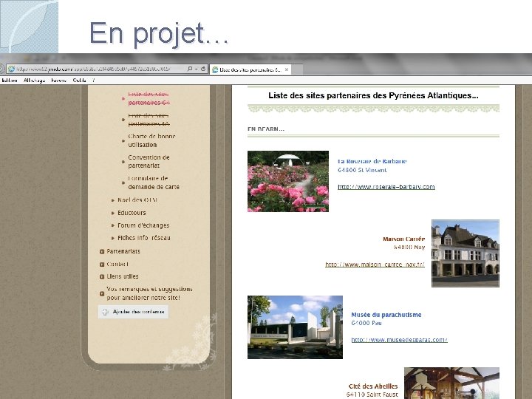The height and width of the screenshot is (399, 532).
Task: Click the 'La Roseraie de Barbarie' title link
Action: point(372,162)
